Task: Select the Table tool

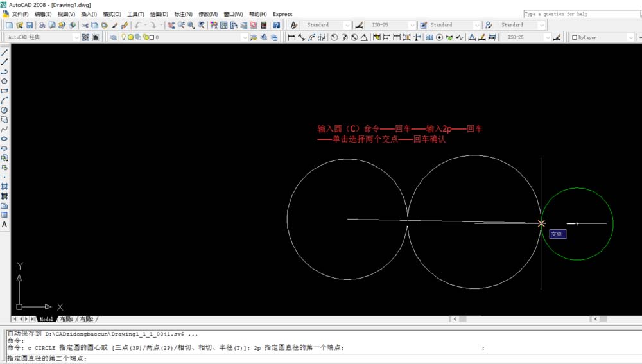Action: pyautogui.click(x=4, y=215)
